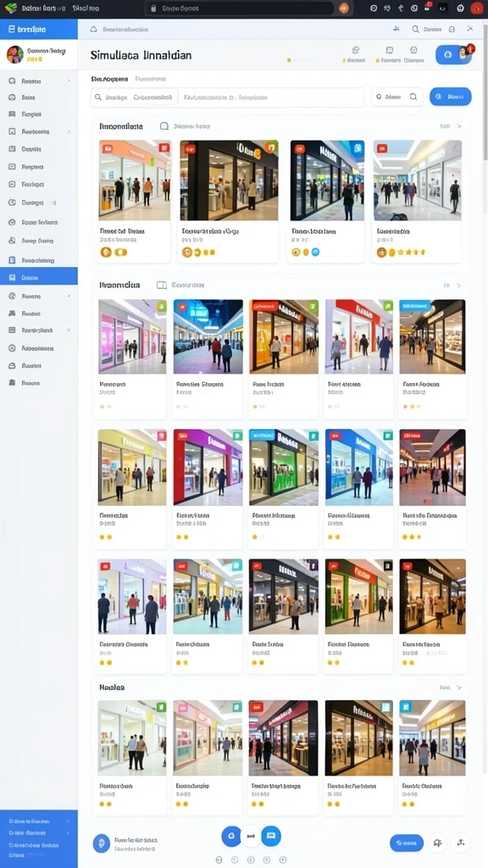Open the red and purple storefront thumbnail
This screenshot has height=868, width=488.
pyautogui.click(x=208, y=467)
